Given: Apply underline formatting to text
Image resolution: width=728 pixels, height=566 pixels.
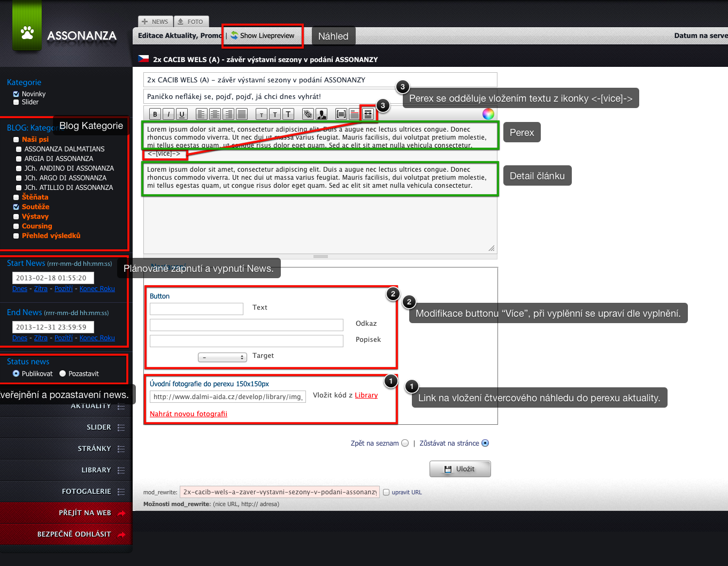Looking at the screenshot, I should [x=182, y=114].
